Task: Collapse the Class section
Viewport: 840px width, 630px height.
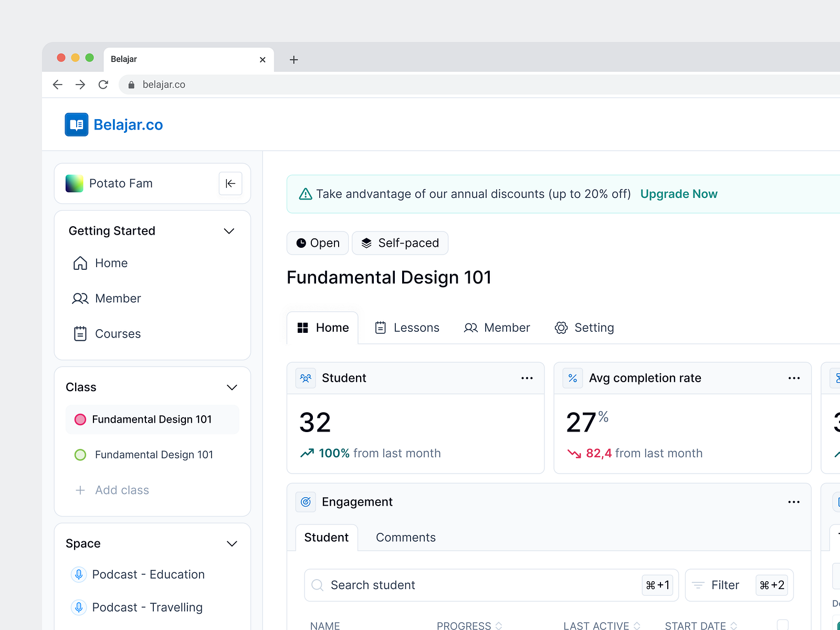Action: tap(232, 387)
